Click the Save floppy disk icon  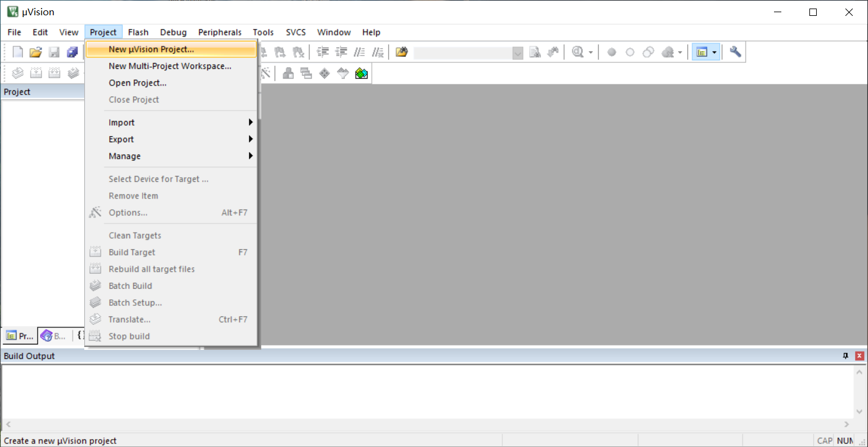coord(54,53)
